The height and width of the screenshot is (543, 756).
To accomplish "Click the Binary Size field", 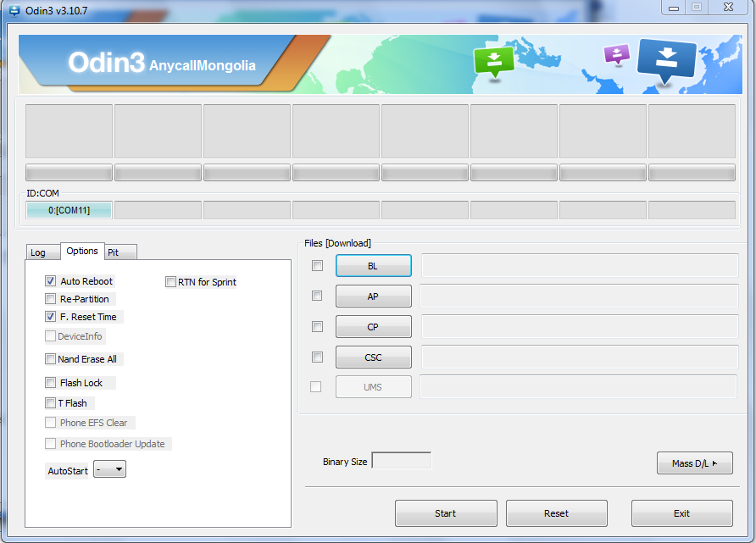I will (402, 461).
